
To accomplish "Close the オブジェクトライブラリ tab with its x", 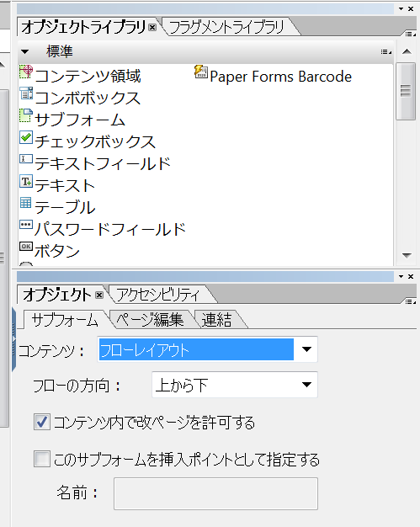I will tap(152, 28).
